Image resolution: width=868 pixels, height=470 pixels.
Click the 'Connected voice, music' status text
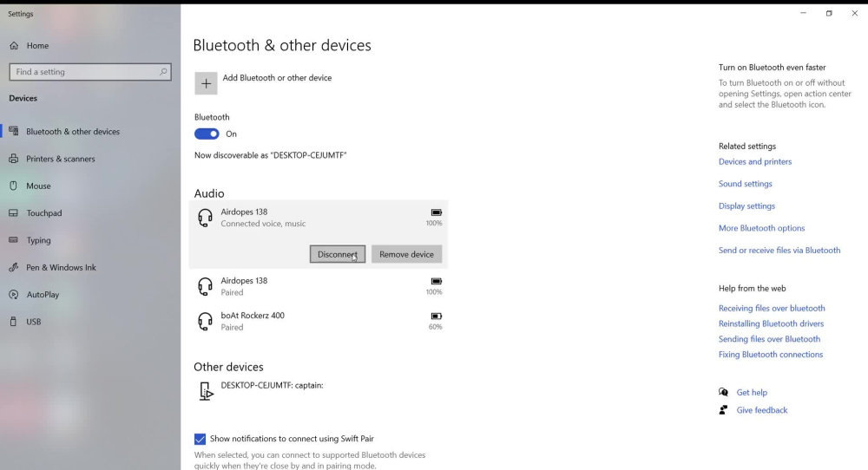click(x=263, y=224)
